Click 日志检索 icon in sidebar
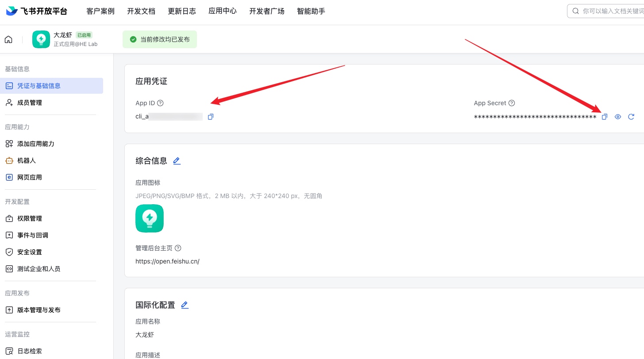 [9, 351]
